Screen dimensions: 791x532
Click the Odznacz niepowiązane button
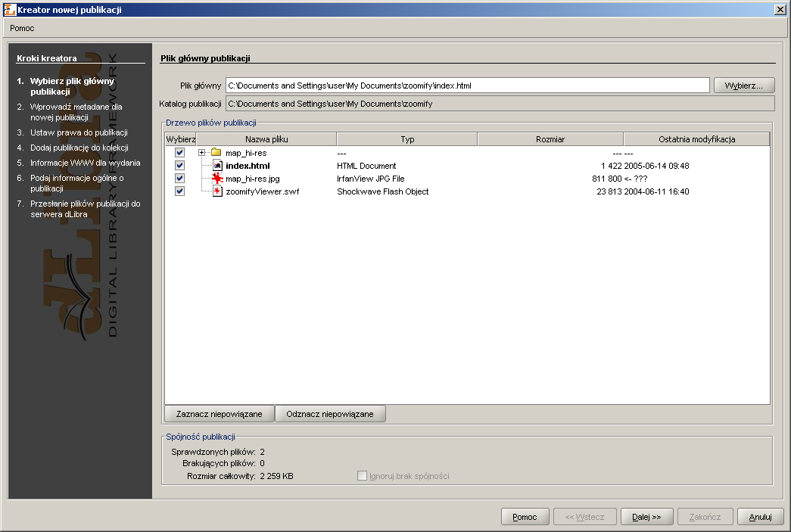pos(330,414)
